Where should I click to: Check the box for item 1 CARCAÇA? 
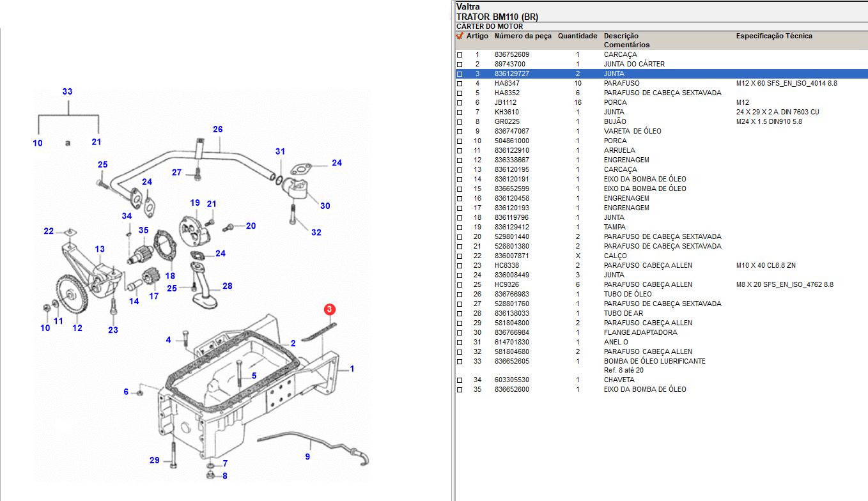[x=459, y=55]
